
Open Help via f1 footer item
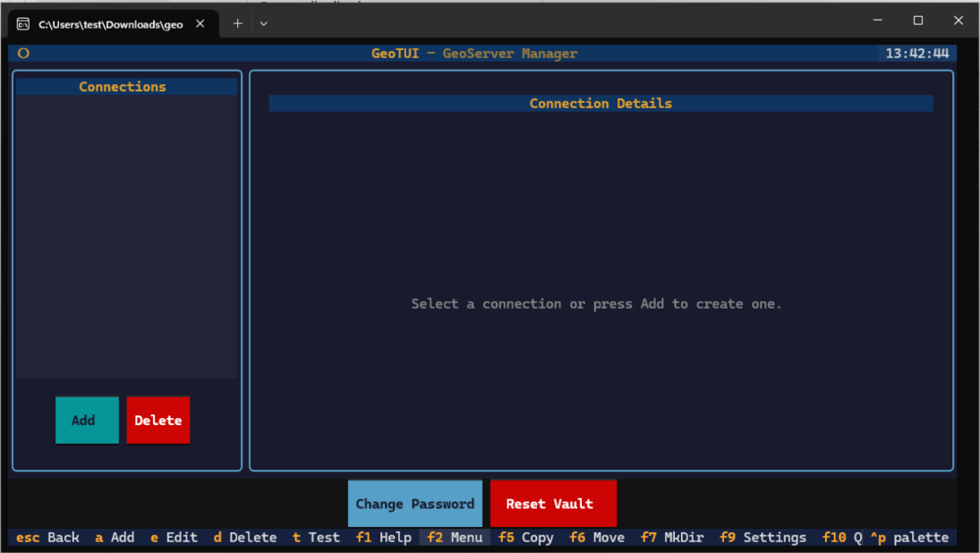click(384, 538)
